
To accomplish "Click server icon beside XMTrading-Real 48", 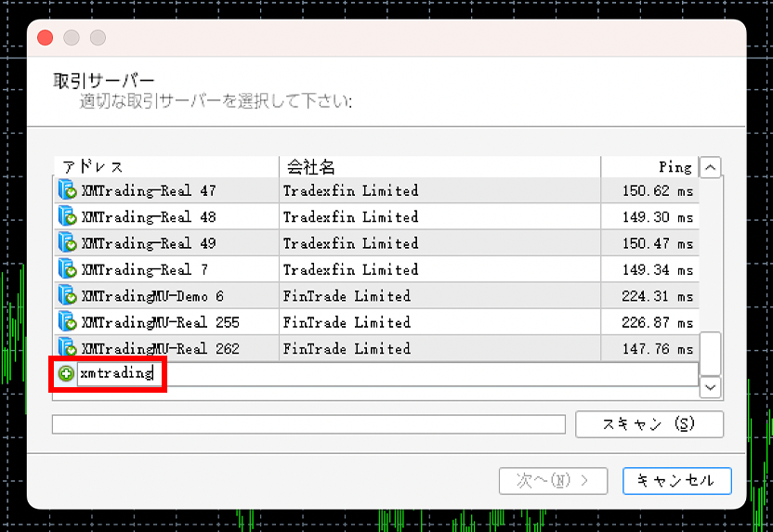I will tap(67, 217).
